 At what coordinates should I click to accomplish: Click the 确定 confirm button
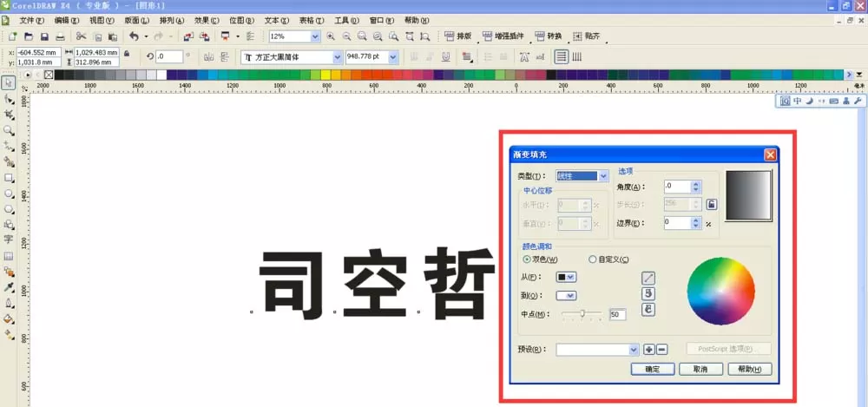653,370
